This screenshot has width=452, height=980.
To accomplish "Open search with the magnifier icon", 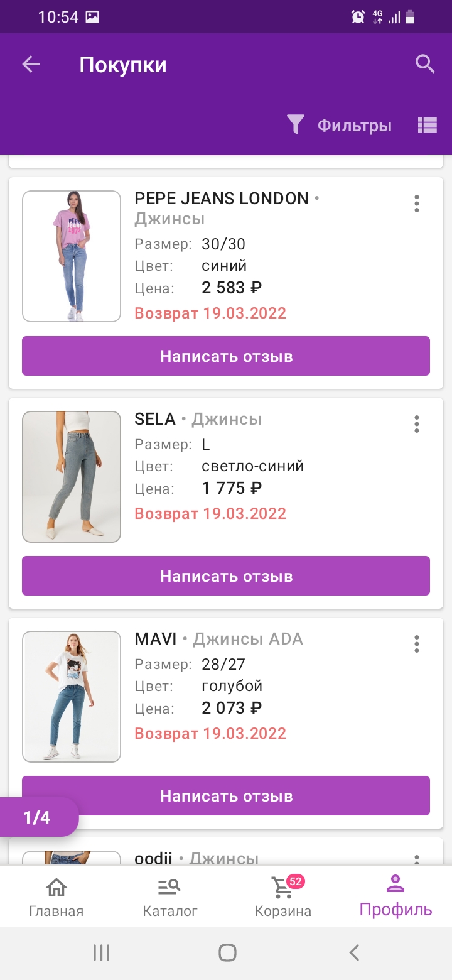I will (425, 64).
